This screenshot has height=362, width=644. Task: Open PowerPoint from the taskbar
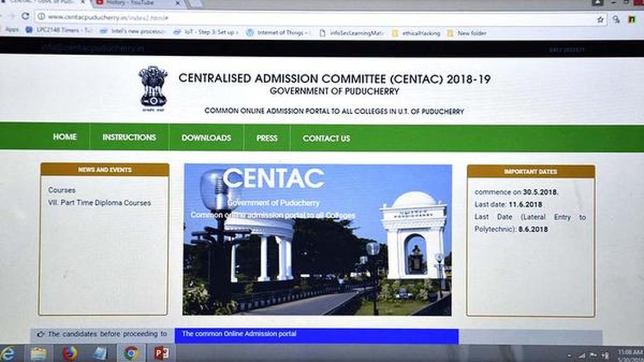163,354
